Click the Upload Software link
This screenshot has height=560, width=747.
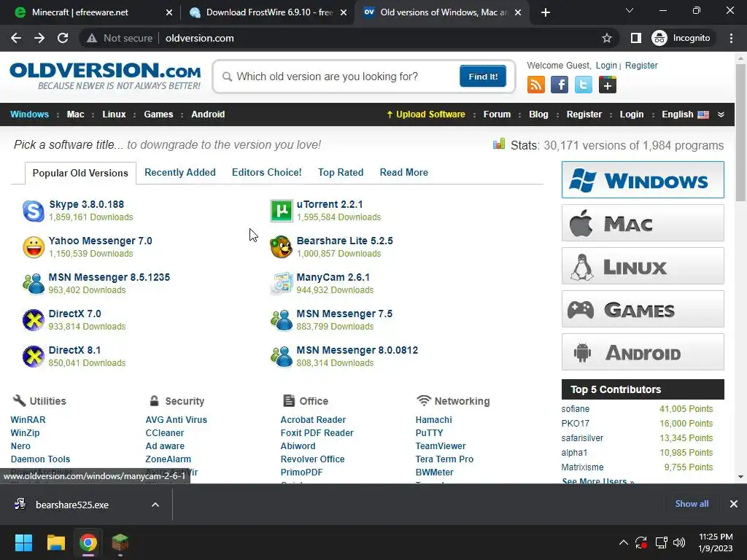426,114
